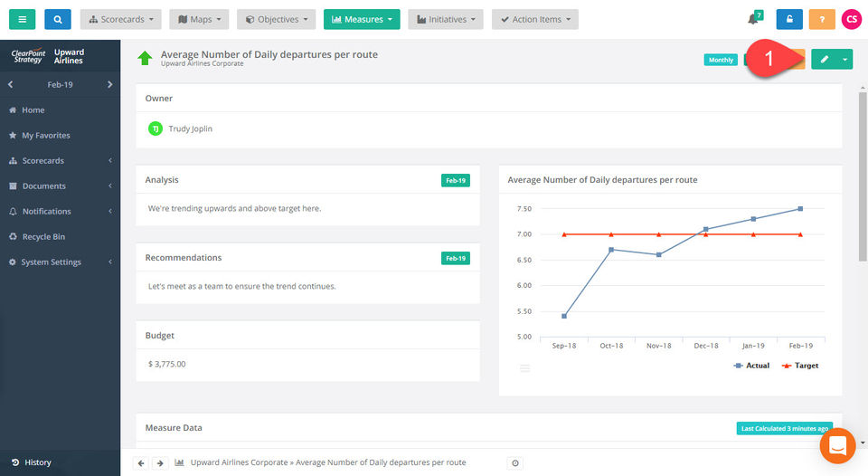Image resolution: width=868 pixels, height=476 pixels.
Task: Advance to the next period after Feb-19
Action: [x=109, y=84]
